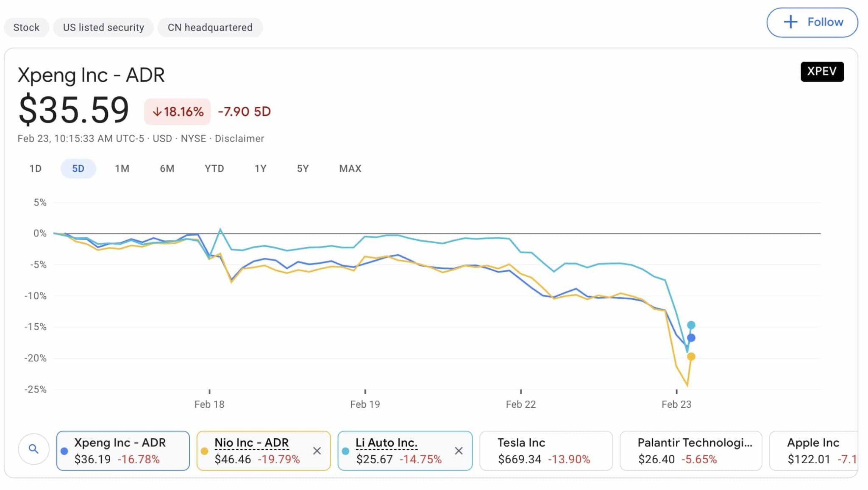
Task: Click the CN headquartered chip
Action: tap(210, 28)
